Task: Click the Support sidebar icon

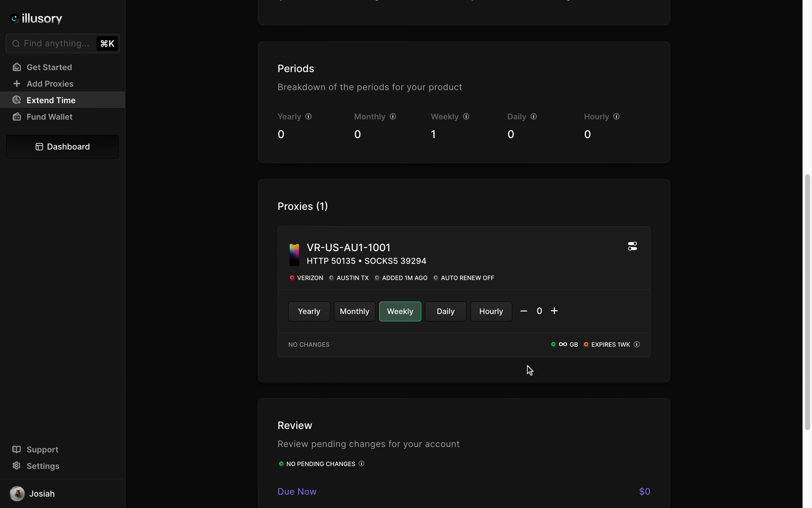Action: coord(16,450)
